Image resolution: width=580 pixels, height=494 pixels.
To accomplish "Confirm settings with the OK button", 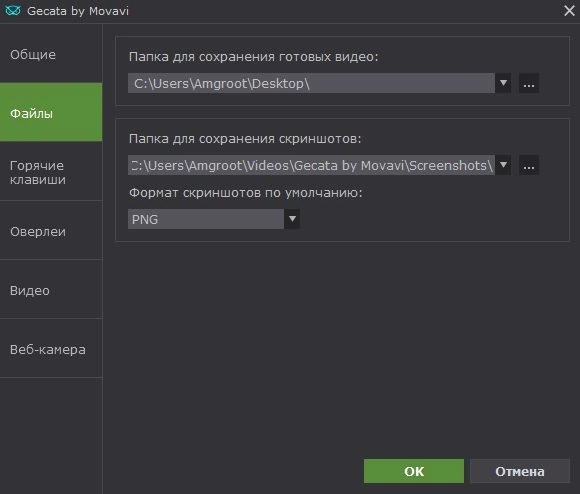I will pos(414,471).
